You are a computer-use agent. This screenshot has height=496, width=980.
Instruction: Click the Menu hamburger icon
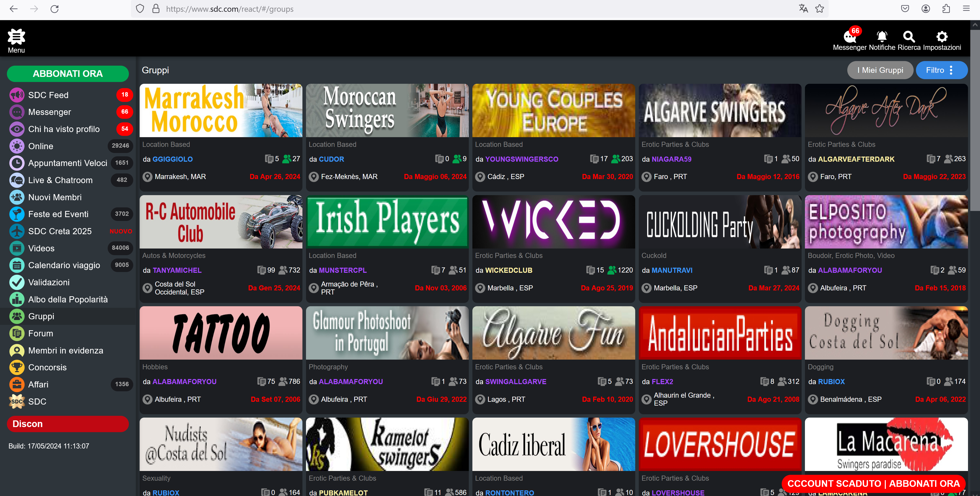click(x=16, y=37)
